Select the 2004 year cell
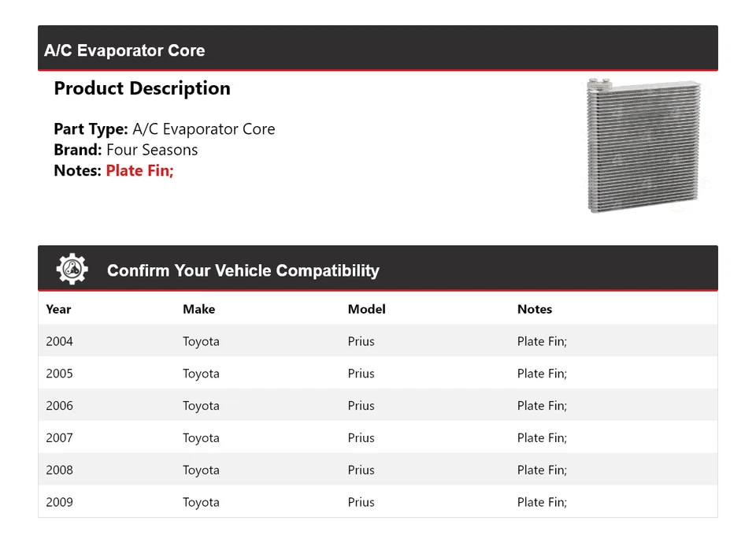The width and height of the screenshot is (756, 543). [59, 341]
